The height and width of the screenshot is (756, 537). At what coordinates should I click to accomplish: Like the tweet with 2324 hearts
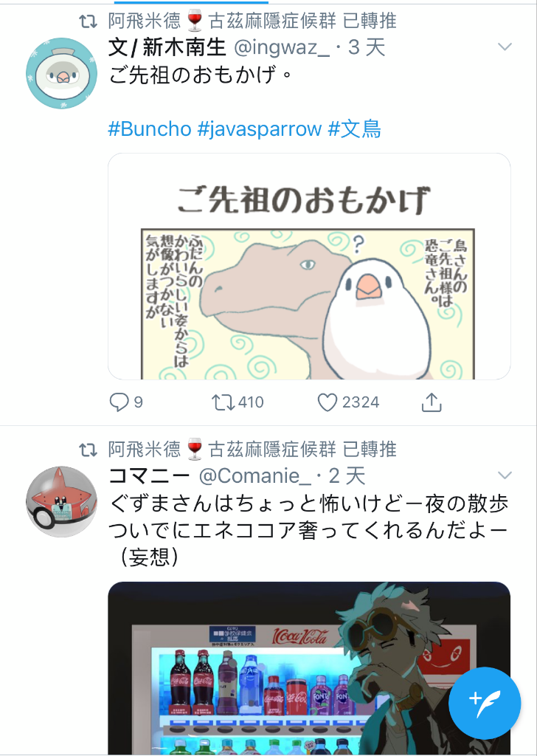pos(327,402)
